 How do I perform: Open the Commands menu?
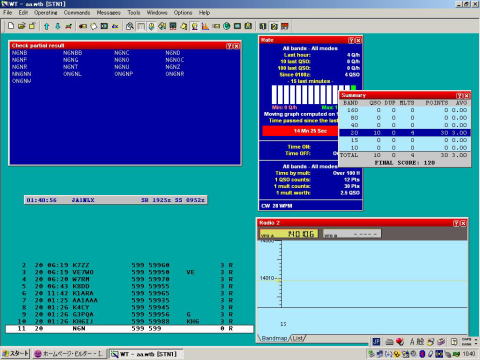[x=77, y=13]
